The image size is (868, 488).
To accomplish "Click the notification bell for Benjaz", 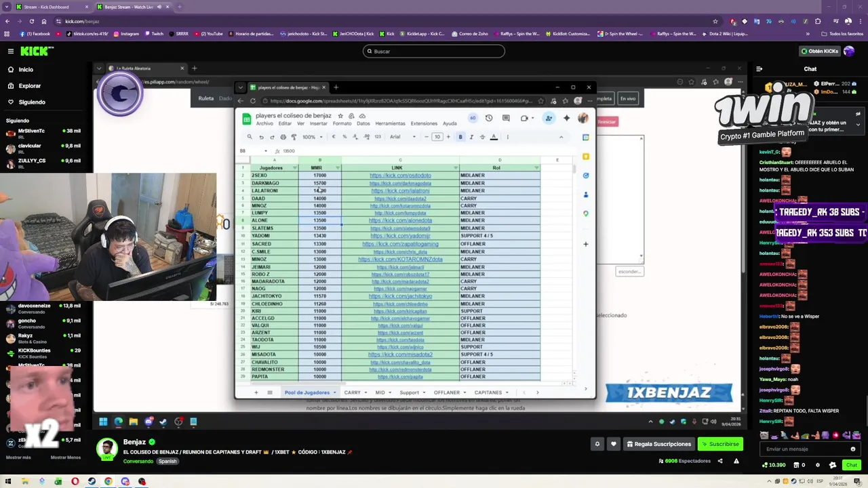I will click(x=597, y=444).
